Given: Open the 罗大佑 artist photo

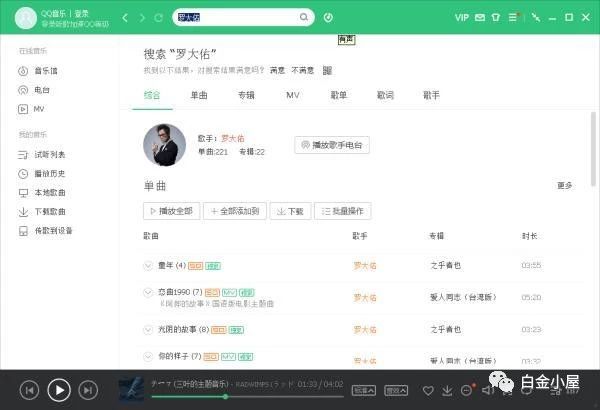Looking at the screenshot, I should coord(165,145).
